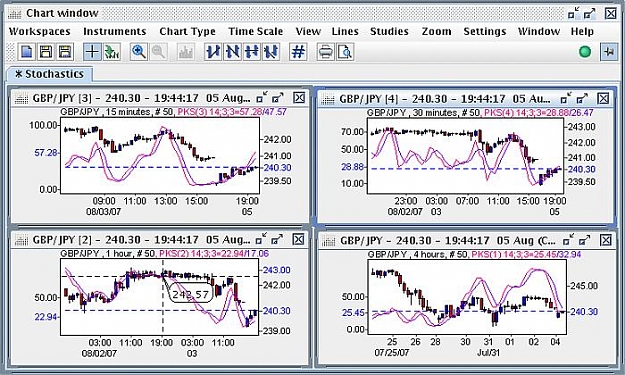Click PKS(3) study label in 15 minutes chart
Screen dimensions: 625x375
[232, 112]
